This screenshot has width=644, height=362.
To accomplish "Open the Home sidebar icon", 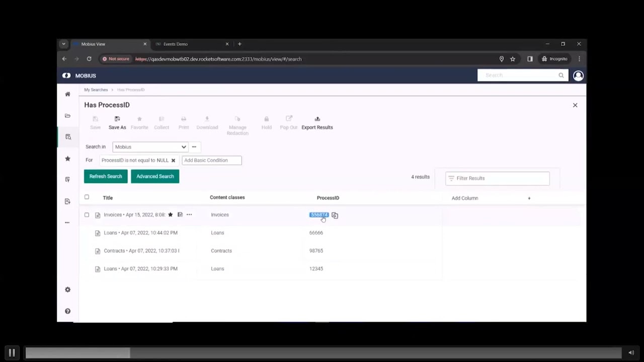I will pos(67,94).
